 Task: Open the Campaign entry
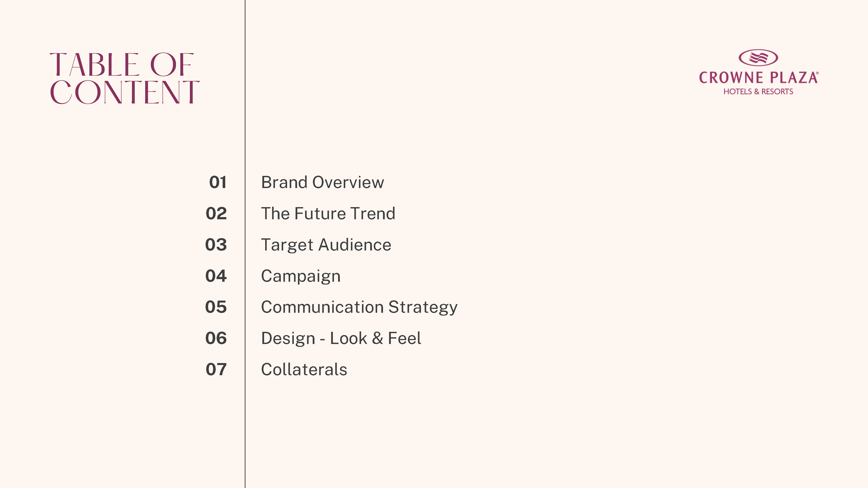(x=301, y=276)
